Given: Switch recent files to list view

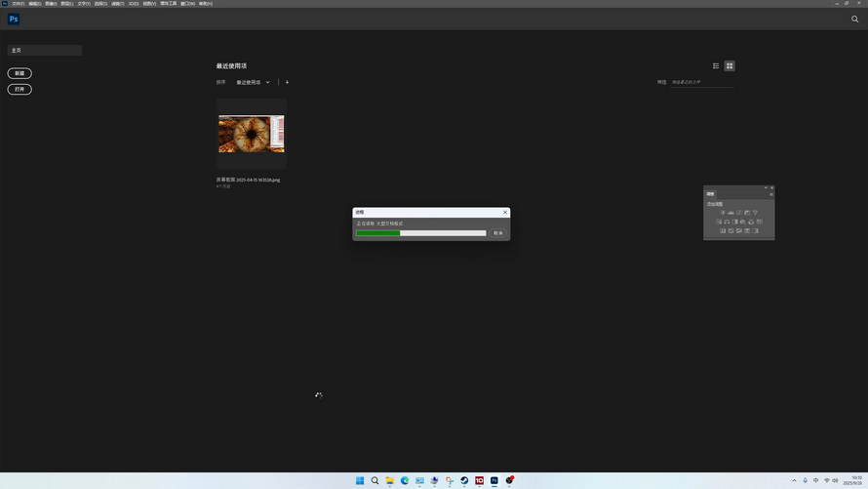Looking at the screenshot, I should [x=716, y=66].
